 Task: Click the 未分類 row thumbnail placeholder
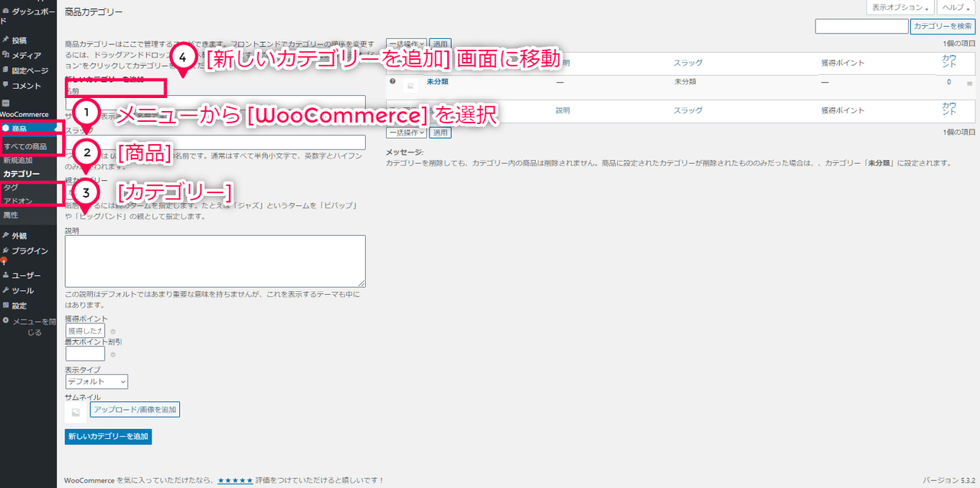410,86
